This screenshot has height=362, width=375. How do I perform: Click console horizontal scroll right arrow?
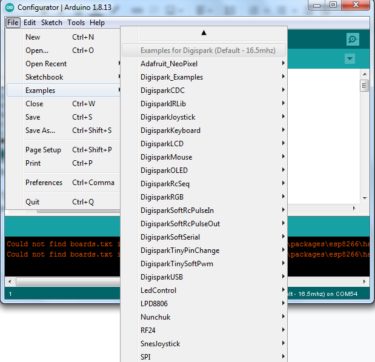(x=364, y=282)
